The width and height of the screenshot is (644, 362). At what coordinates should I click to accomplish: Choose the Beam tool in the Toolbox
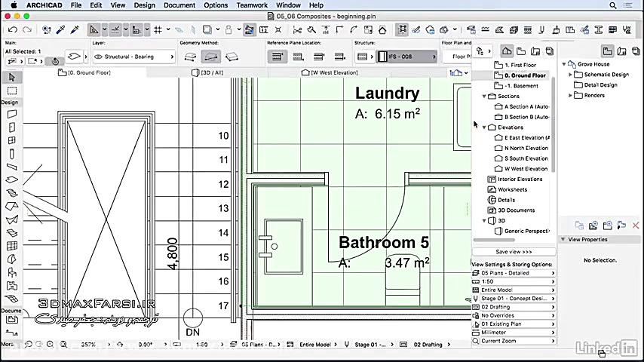(12, 167)
